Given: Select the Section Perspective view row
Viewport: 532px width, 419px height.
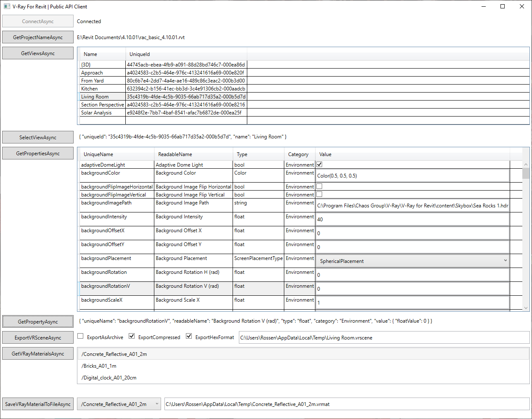Looking at the screenshot, I should 304,105.
